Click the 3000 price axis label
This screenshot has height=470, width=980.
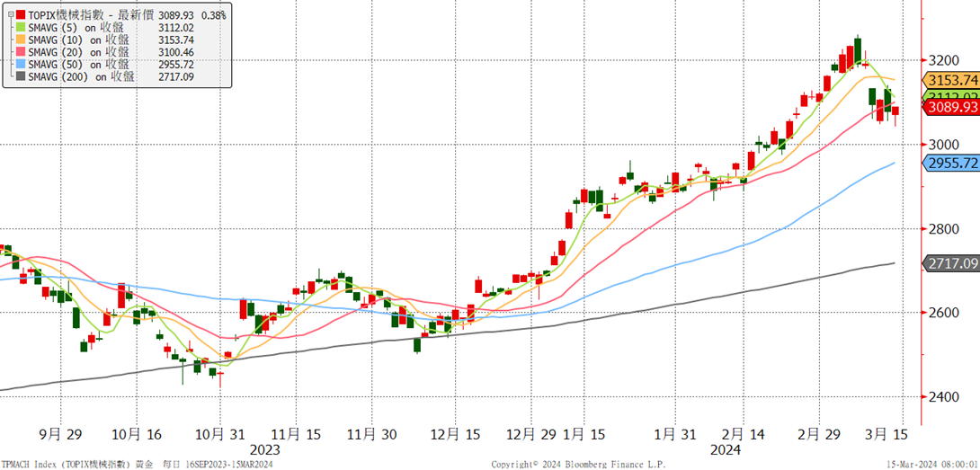tap(944, 145)
